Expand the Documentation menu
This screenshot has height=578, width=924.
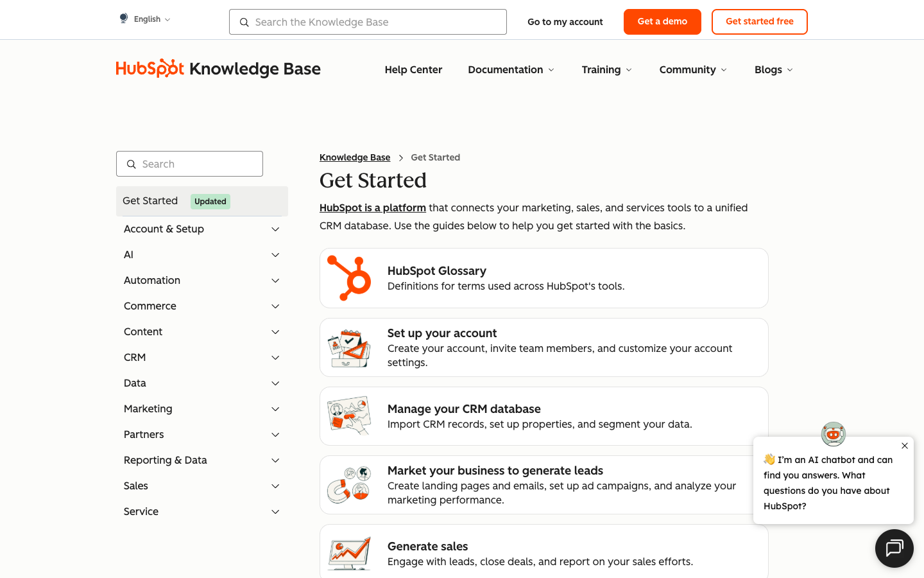pyautogui.click(x=511, y=70)
